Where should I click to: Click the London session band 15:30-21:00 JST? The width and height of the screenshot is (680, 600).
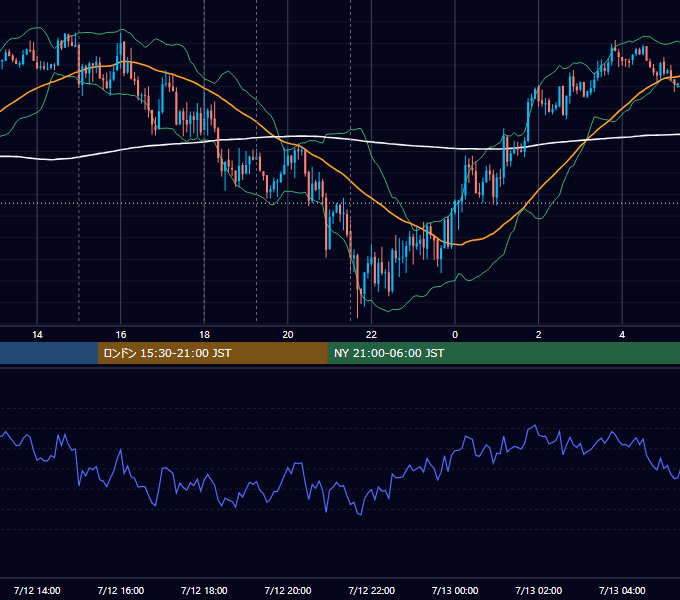pyautogui.click(x=212, y=353)
